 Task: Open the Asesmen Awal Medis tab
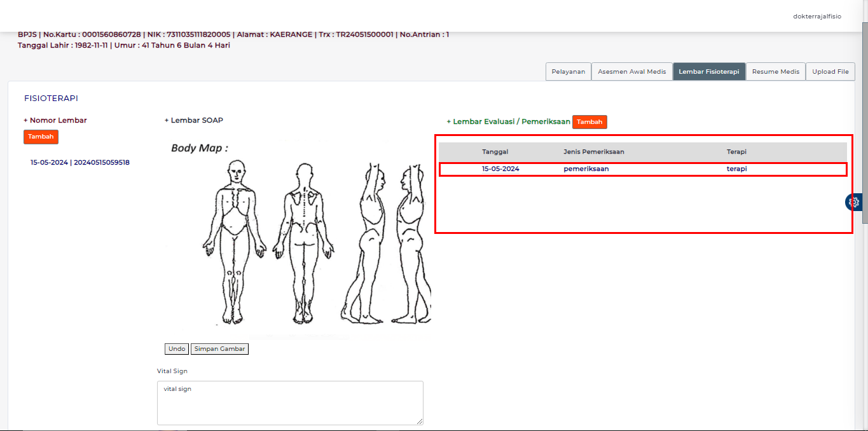(631, 72)
